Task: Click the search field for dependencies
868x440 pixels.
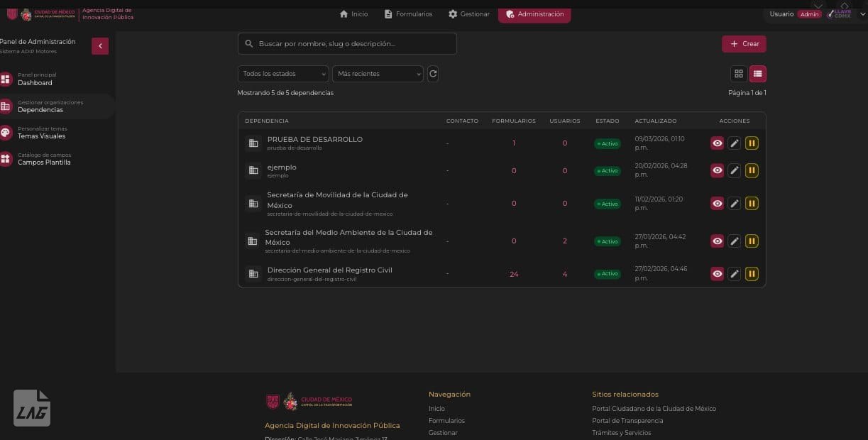Action: [347, 44]
